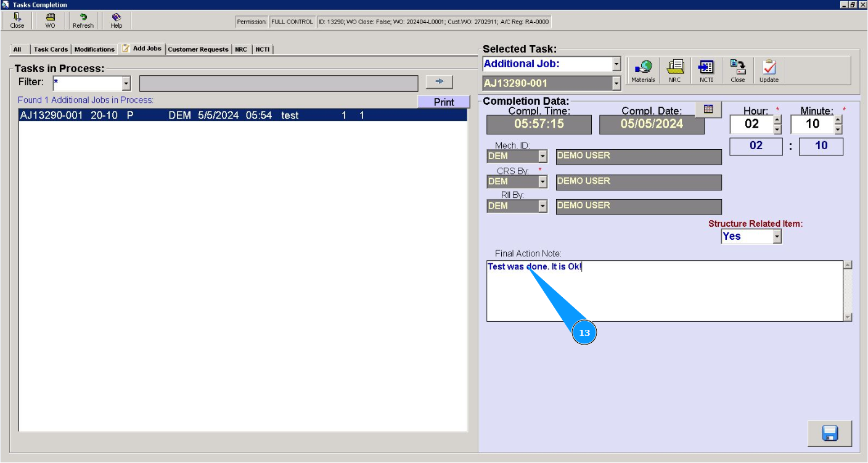868x463 pixels.
Task: Decrease the Hour value with down arrow
Action: (x=777, y=129)
